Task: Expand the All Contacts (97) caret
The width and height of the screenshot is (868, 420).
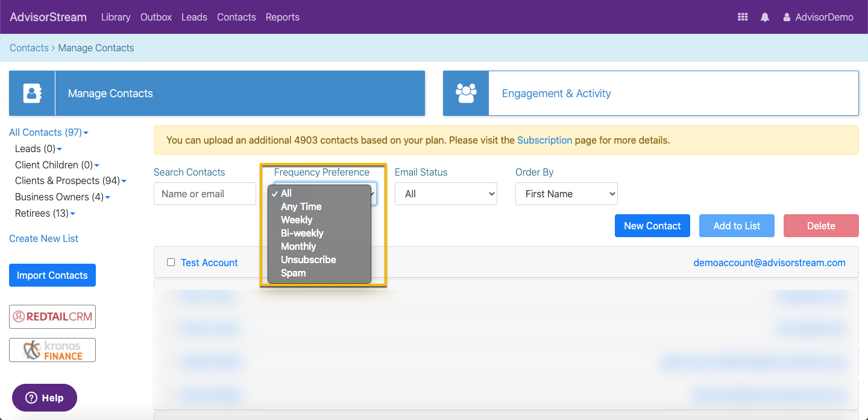Action: (x=86, y=133)
